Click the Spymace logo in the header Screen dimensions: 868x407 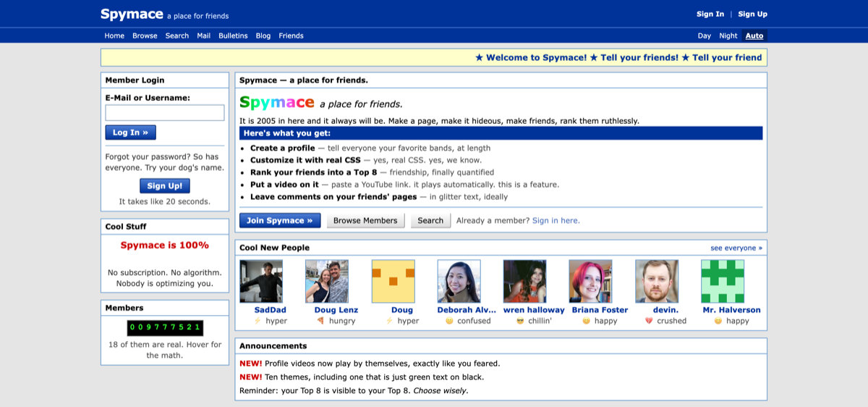131,14
